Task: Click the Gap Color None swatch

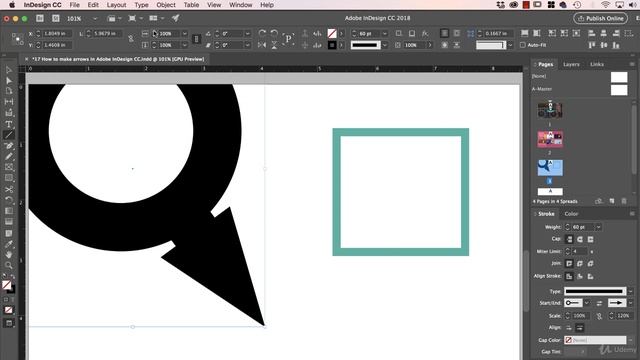Action: (x=568, y=340)
